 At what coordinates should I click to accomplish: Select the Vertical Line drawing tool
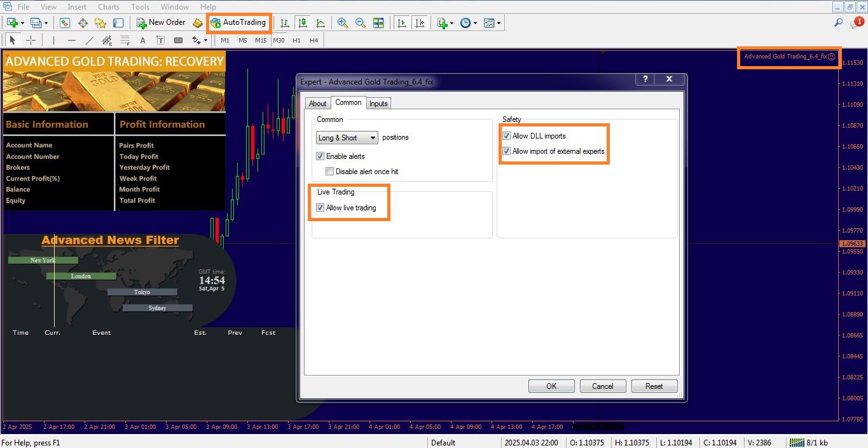click(54, 40)
